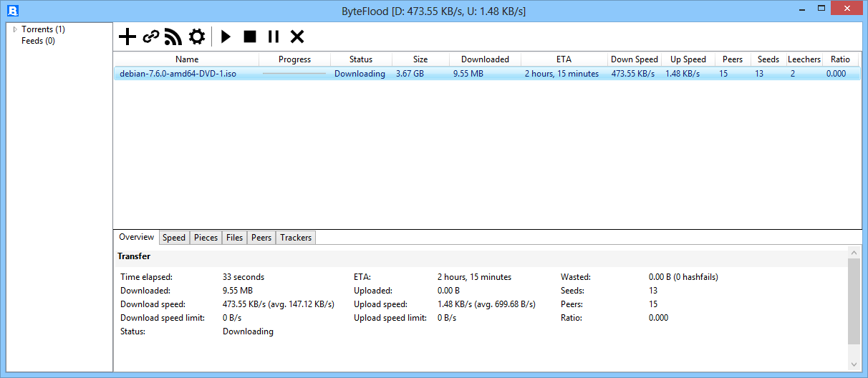This screenshot has width=868, height=378.
Task: Sort by the Downloaded column header
Action: [x=485, y=59]
